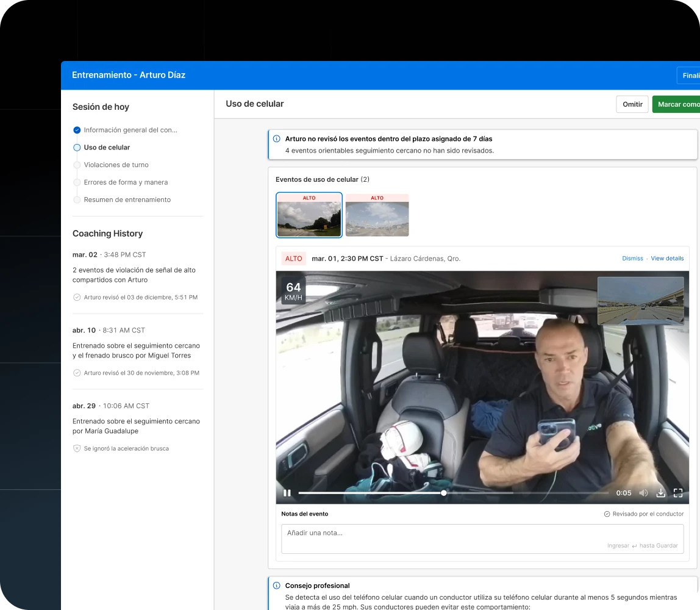Click the video progress slider handle

[443, 493]
